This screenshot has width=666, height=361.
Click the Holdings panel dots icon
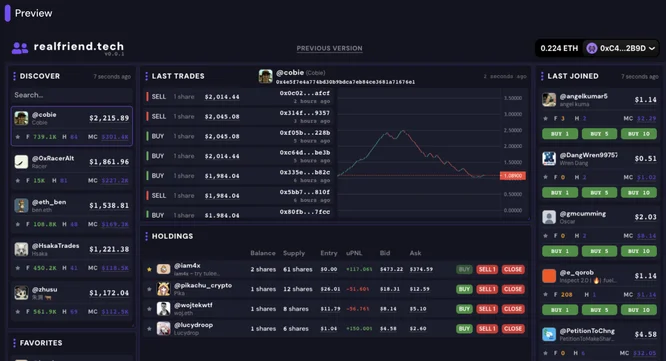[147, 236]
